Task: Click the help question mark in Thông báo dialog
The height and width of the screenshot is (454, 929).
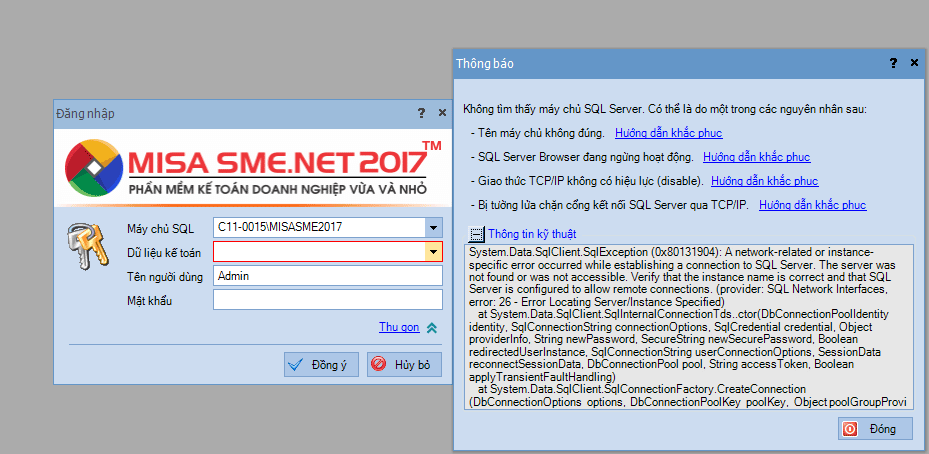Action: coord(893,63)
